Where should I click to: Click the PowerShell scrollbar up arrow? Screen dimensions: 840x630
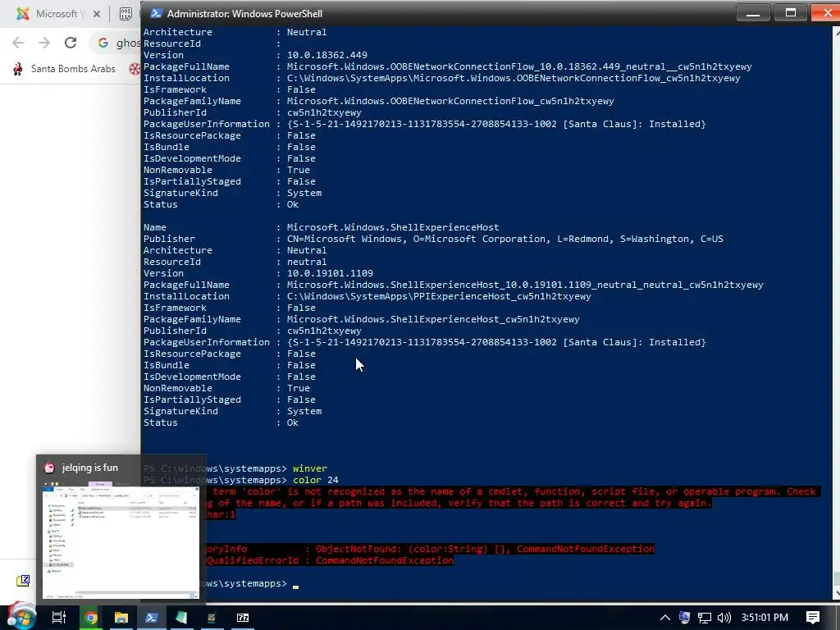tap(836, 32)
